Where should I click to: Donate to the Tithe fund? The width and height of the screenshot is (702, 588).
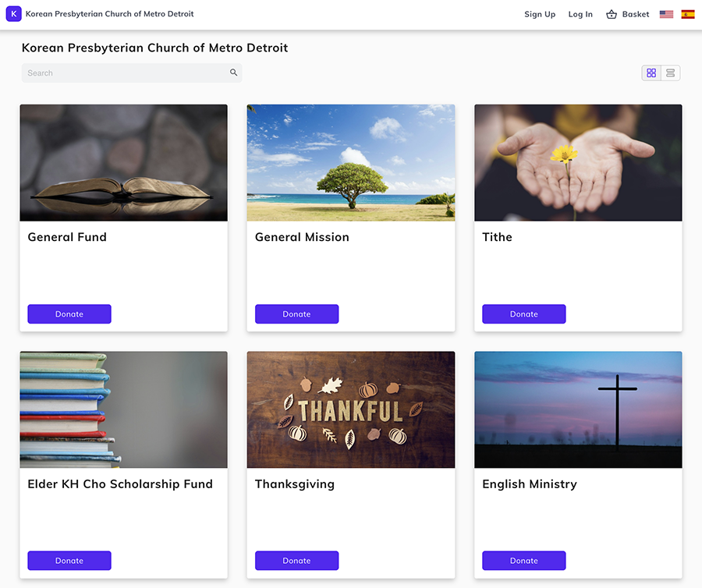(x=523, y=314)
